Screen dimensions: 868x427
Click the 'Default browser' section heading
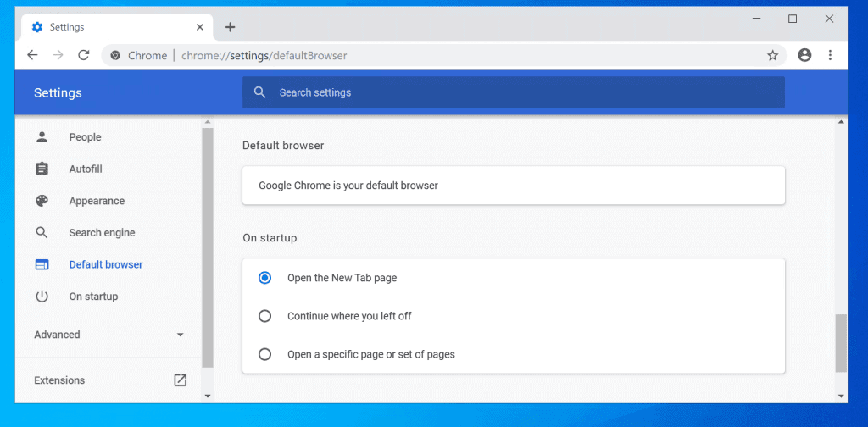click(x=283, y=146)
